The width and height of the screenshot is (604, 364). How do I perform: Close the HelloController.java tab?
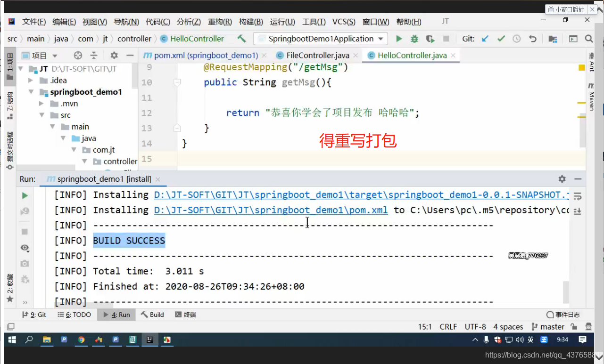click(453, 56)
